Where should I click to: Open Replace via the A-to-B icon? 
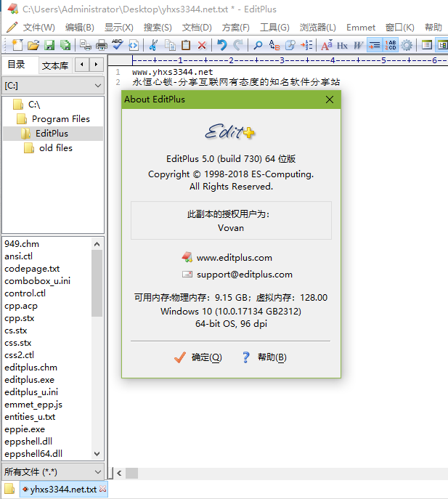point(274,45)
